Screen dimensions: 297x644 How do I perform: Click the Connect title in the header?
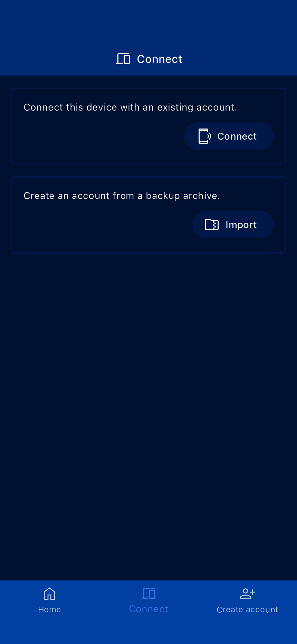coord(159,59)
